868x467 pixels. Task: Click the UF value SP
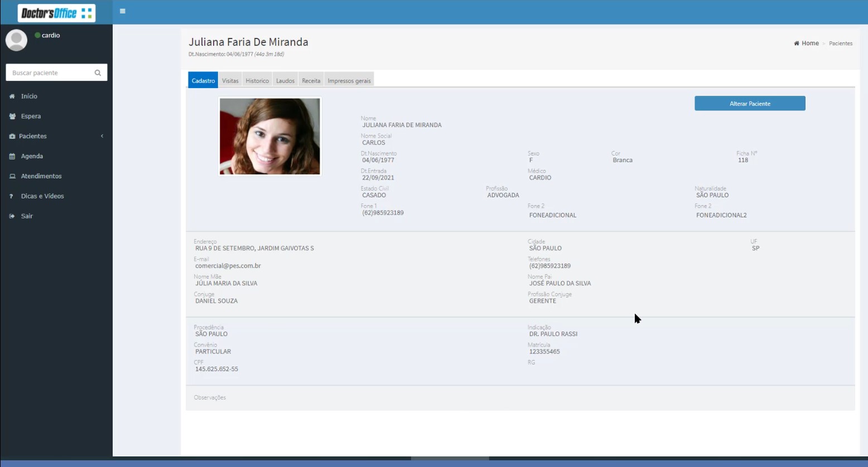tap(756, 249)
